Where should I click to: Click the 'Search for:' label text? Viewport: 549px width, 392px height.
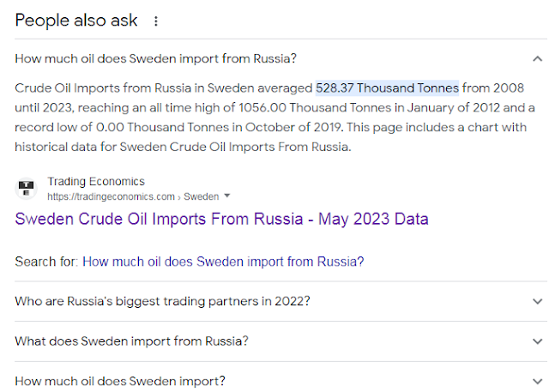[x=46, y=262]
